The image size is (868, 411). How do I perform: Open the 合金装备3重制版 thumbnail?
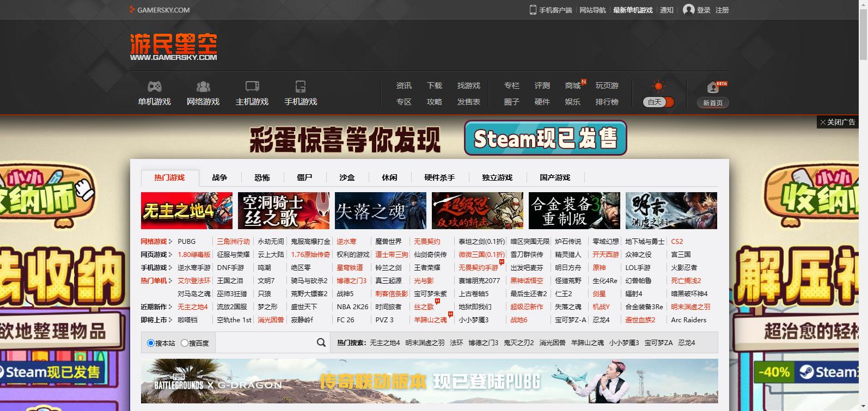tap(574, 211)
